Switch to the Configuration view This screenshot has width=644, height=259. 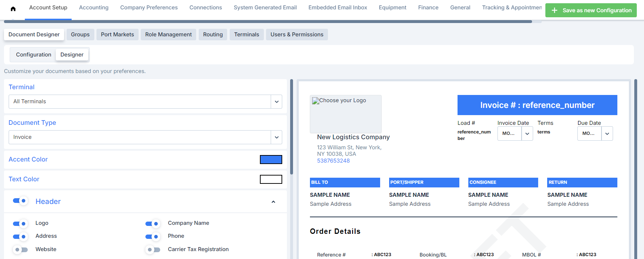click(x=33, y=55)
